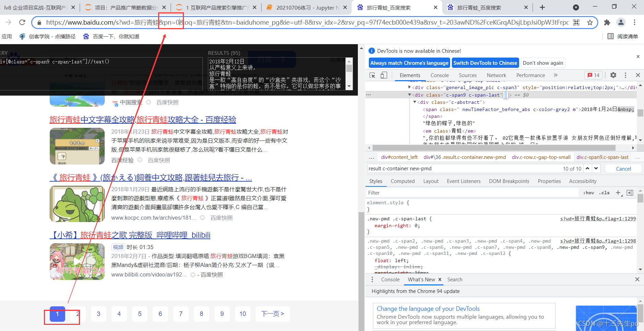Open the DOM Breakpoints tab
The image size is (644, 331).
[509, 181]
